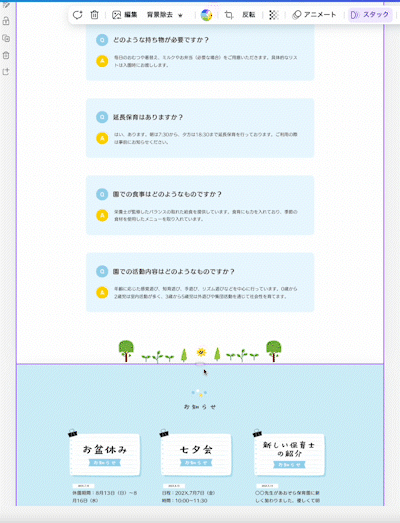Select the 新しい保育士の紹介 note card

(289, 454)
